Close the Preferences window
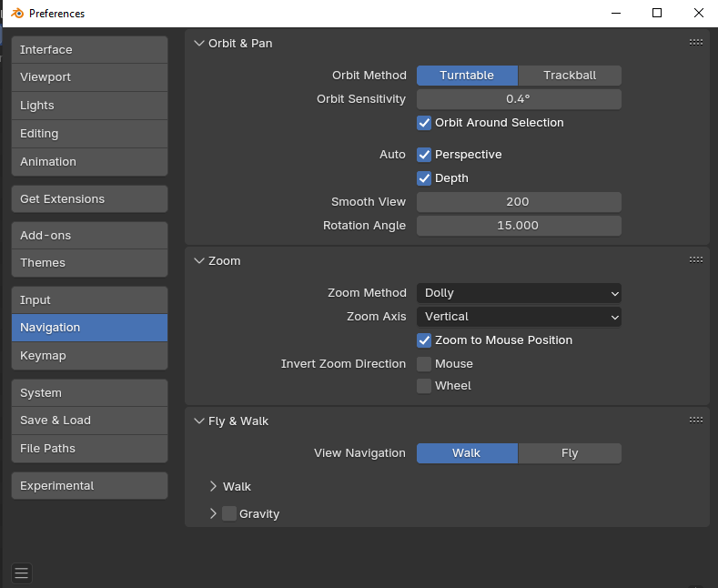718x588 pixels. click(698, 13)
